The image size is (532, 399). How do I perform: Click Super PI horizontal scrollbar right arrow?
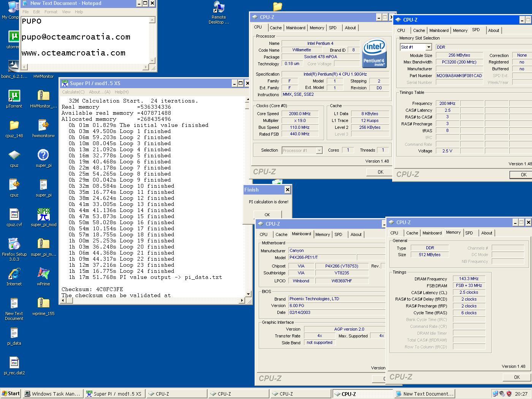[242, 300]
